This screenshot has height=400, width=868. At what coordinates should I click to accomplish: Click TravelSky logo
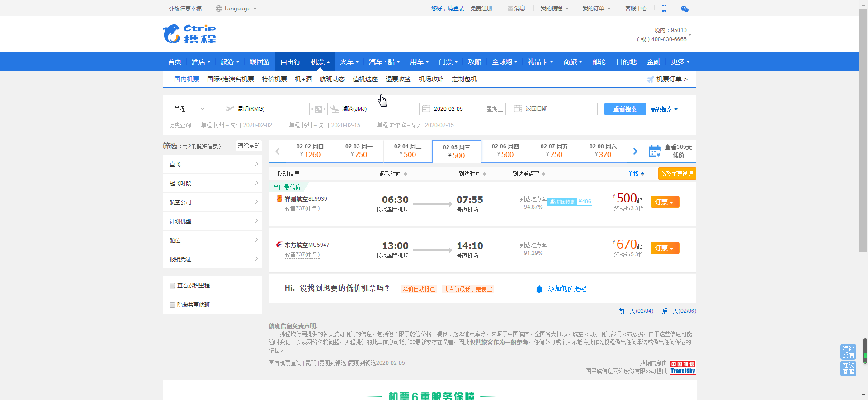[x=683, y=367]
